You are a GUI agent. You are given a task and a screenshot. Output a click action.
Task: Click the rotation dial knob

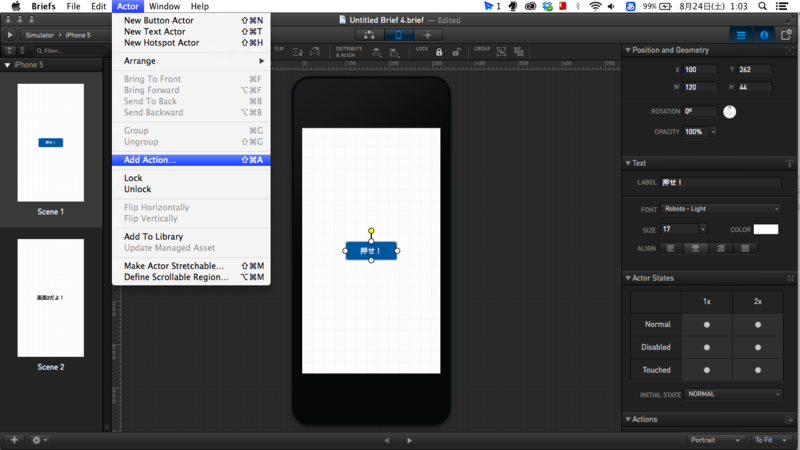pyautogui.click(x=730, y=112)
